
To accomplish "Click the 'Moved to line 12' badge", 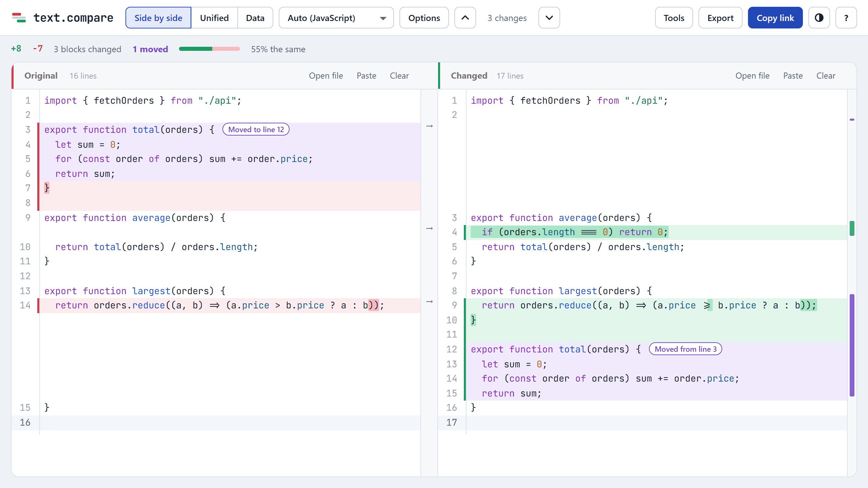I will point(256,129).
